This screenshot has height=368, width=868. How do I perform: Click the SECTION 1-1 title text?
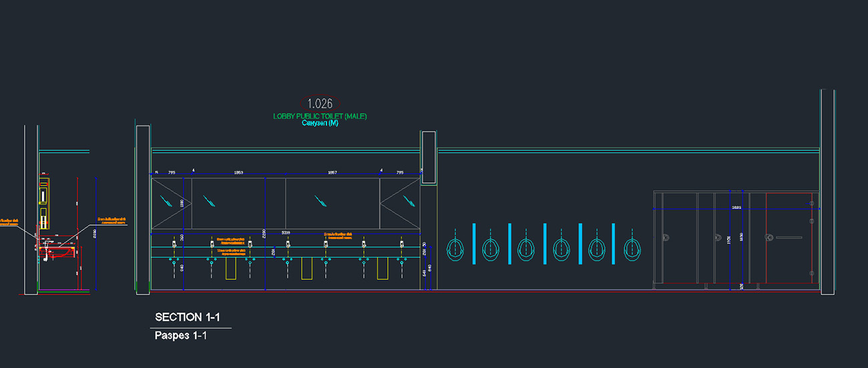click(188, 317)
